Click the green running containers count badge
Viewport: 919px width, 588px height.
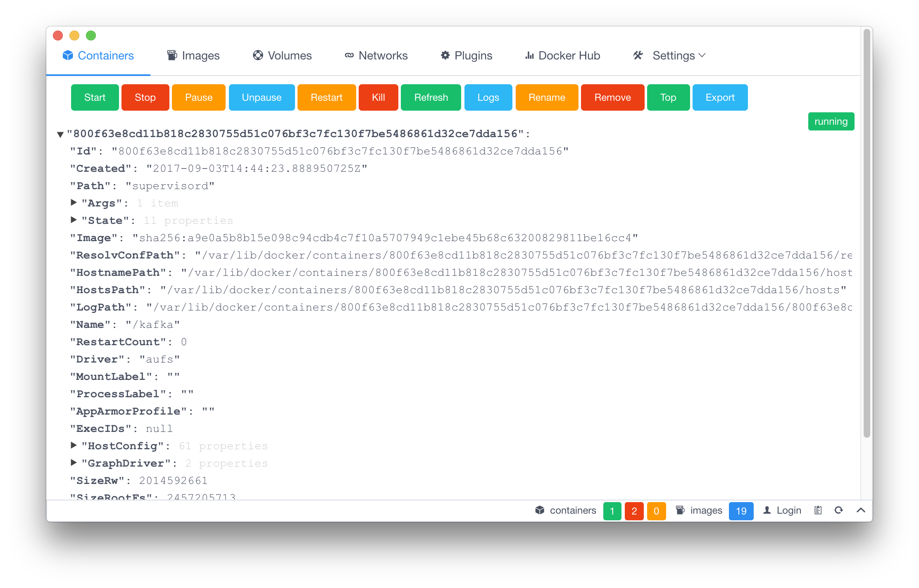[612, 511]
